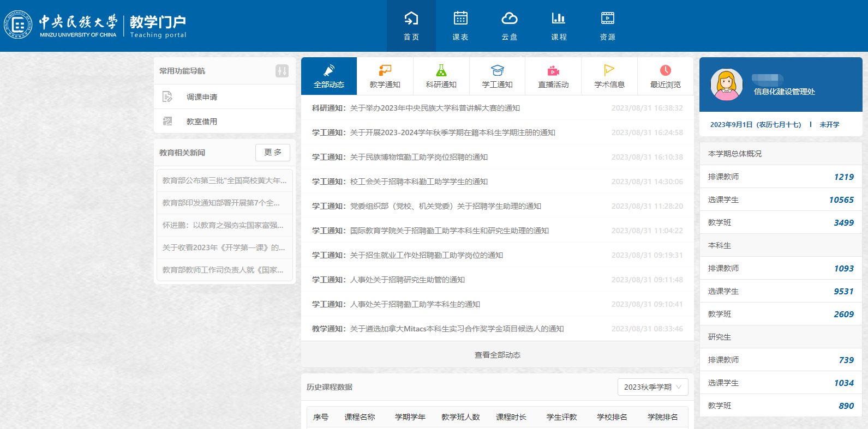Click the 全部动态 pen icon
The image size is (868, 429).
point(329,70)
